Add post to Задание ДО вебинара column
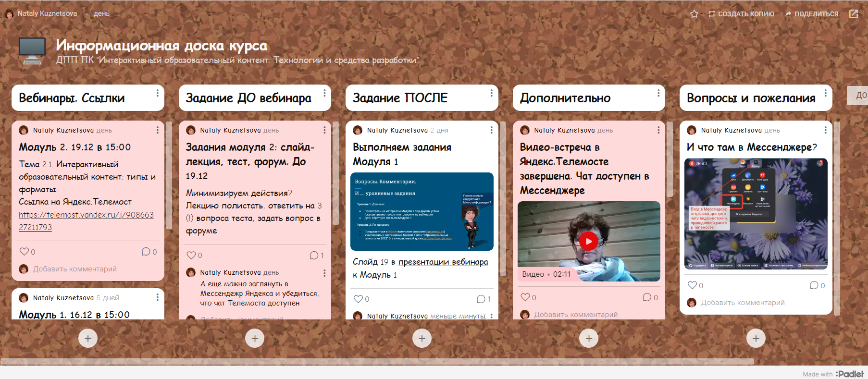 click(255, 339)
